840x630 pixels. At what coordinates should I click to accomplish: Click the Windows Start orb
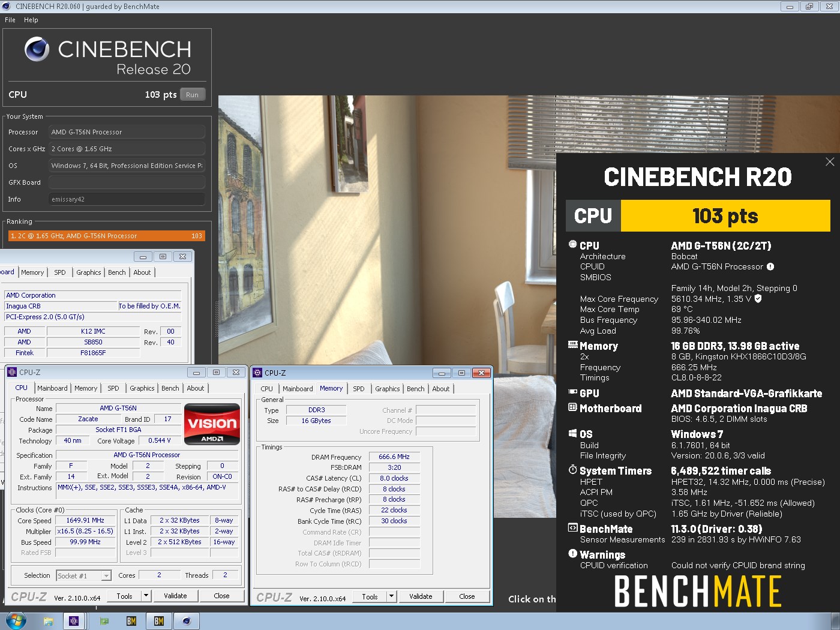pos(16,621)
